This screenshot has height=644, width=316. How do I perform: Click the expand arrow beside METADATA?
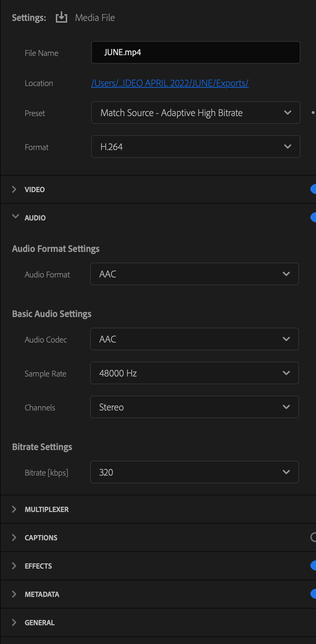(13, 594)
